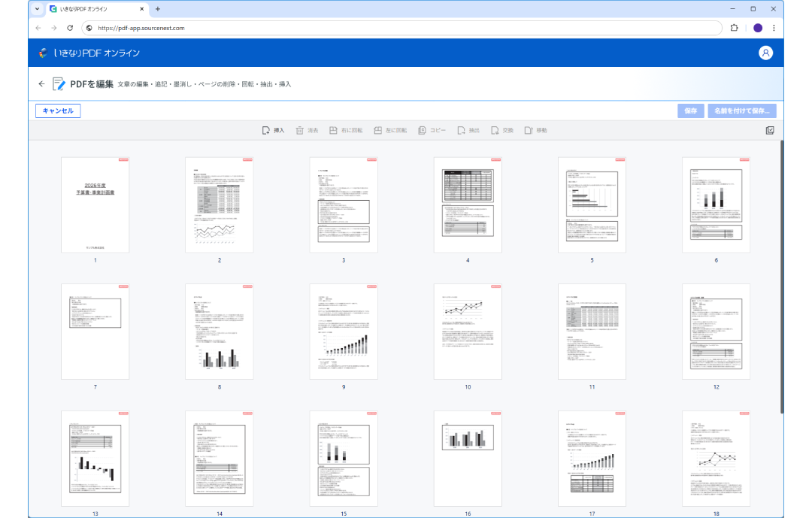Click the 名前を付けて保存 button

click(x=741, y=111)
